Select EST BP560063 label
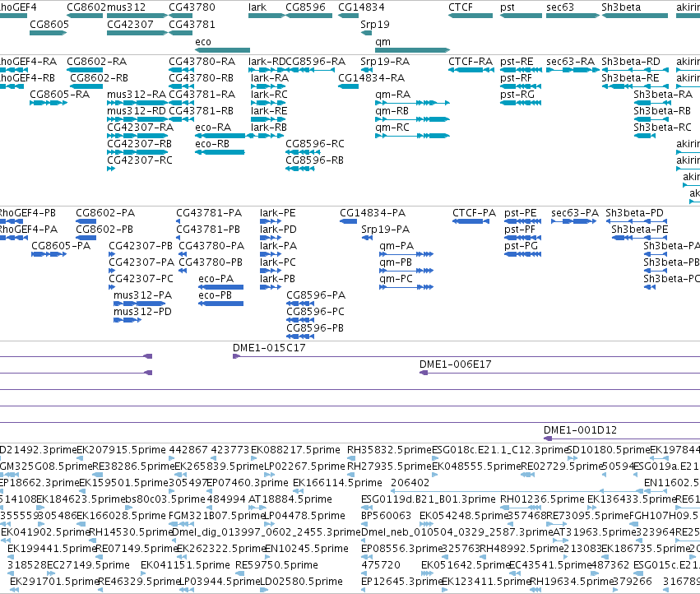 point(386,516)
